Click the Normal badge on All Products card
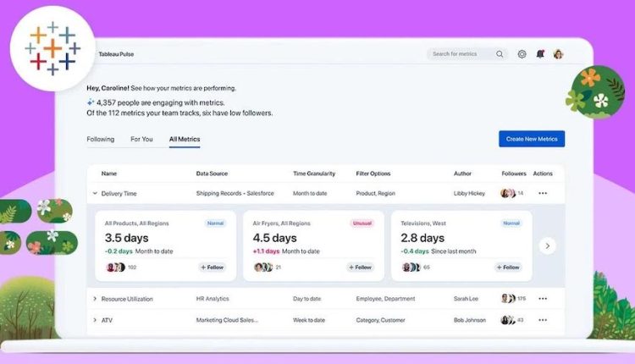The image size is (635, 364). 215,223
